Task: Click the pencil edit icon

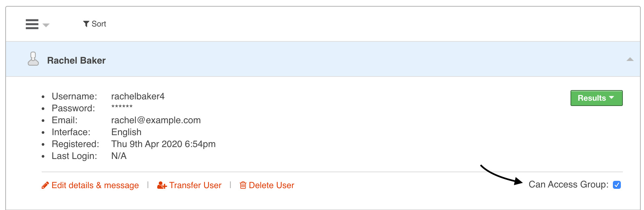Action: pos(45,185)
